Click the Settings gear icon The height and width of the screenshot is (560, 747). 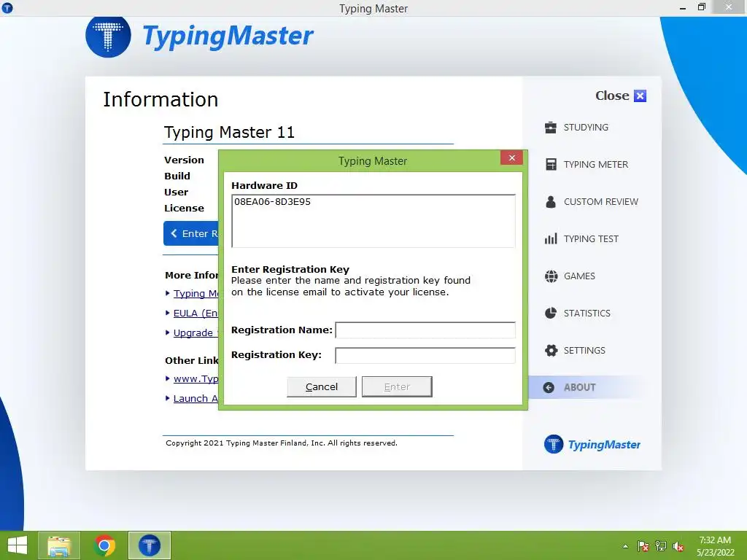click(551, 351)
